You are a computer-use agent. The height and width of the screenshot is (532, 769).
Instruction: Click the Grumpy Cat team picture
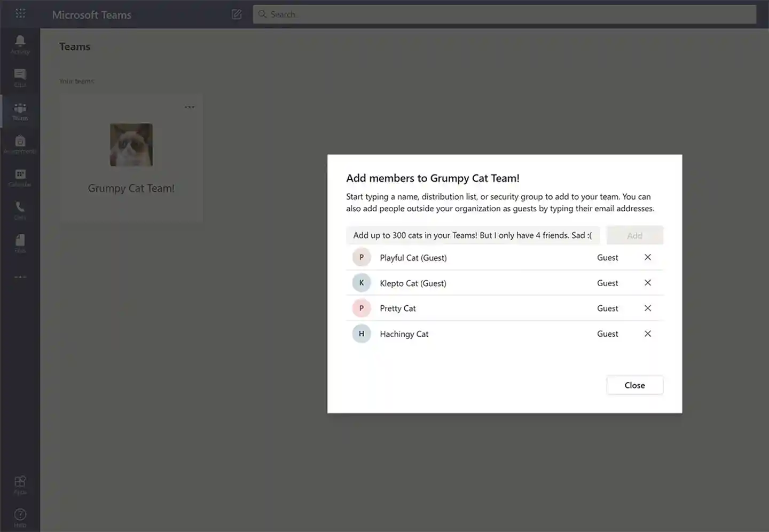click(131, 145)
